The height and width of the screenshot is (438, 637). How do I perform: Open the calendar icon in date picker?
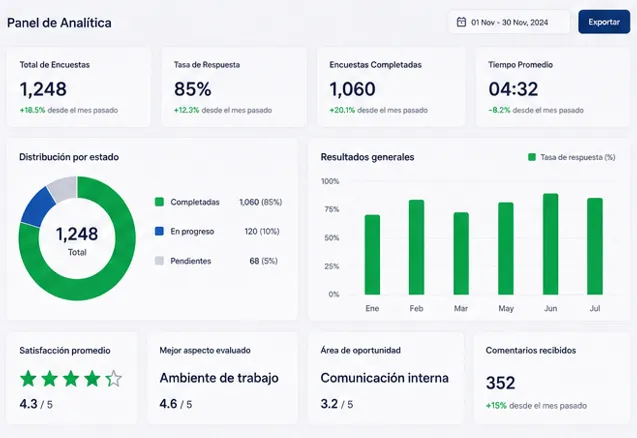(461, 22)
